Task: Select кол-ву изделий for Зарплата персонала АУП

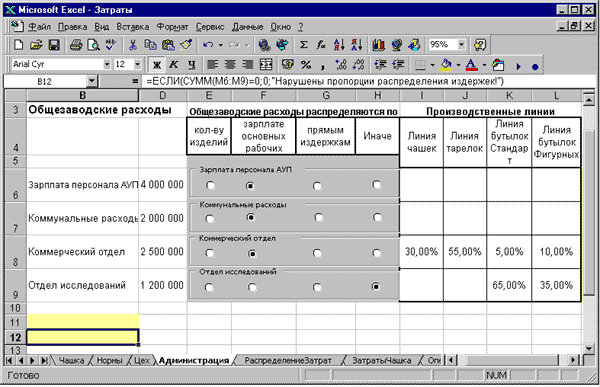Action: (210, 186)
